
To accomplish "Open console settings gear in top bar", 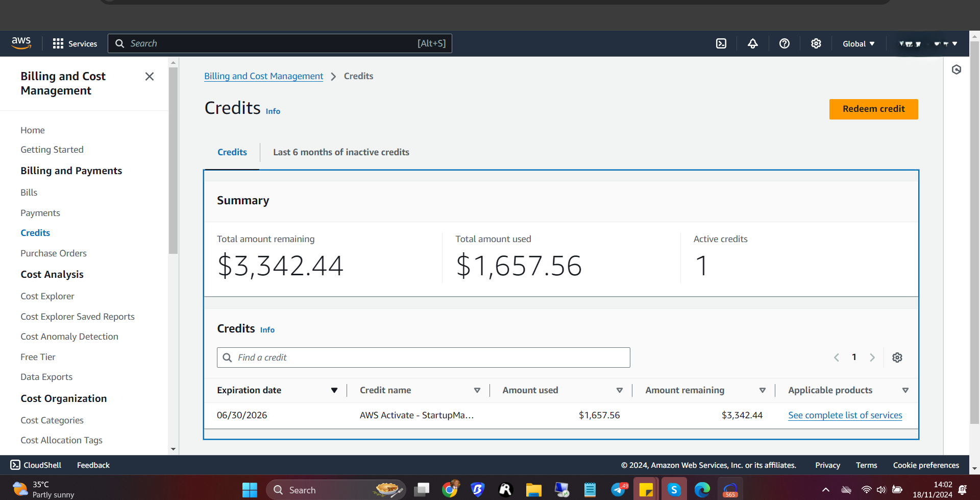I will click(816, 43).
